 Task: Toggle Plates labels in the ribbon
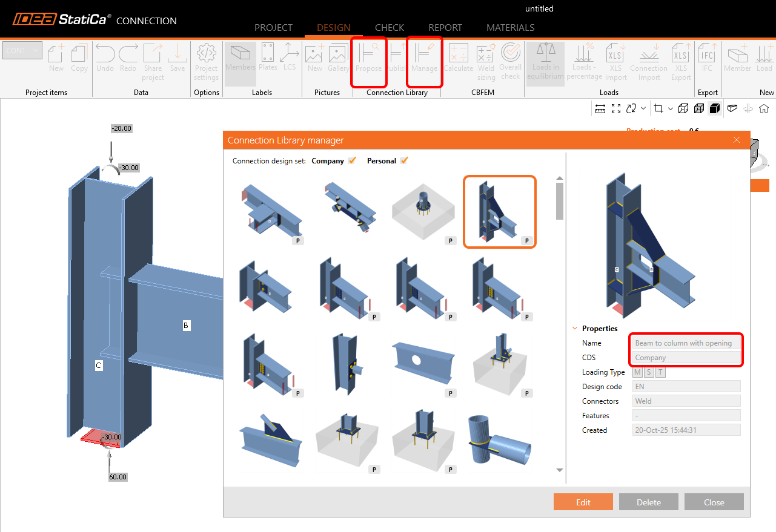coord(268,59)
